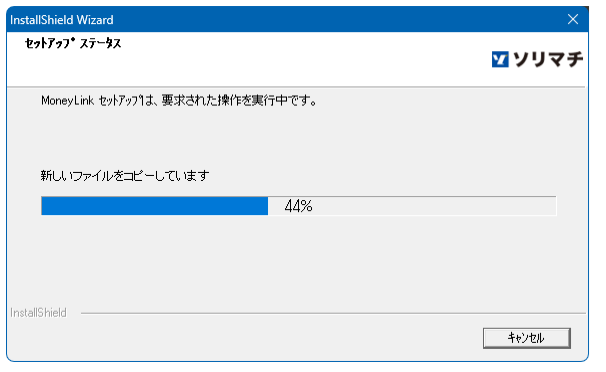
Task: Click the gray InstallShield label at bottom
Action: (38, 313)
